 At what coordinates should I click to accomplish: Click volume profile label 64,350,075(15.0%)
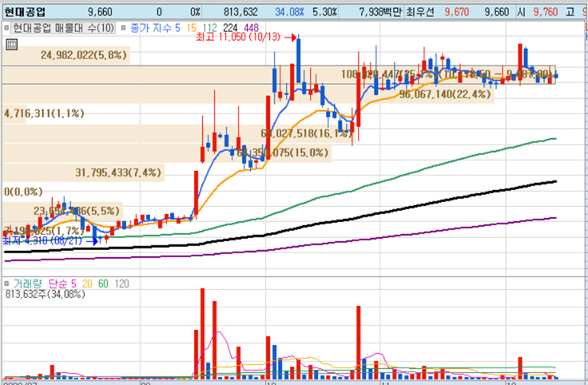click(x=282, y=153)
